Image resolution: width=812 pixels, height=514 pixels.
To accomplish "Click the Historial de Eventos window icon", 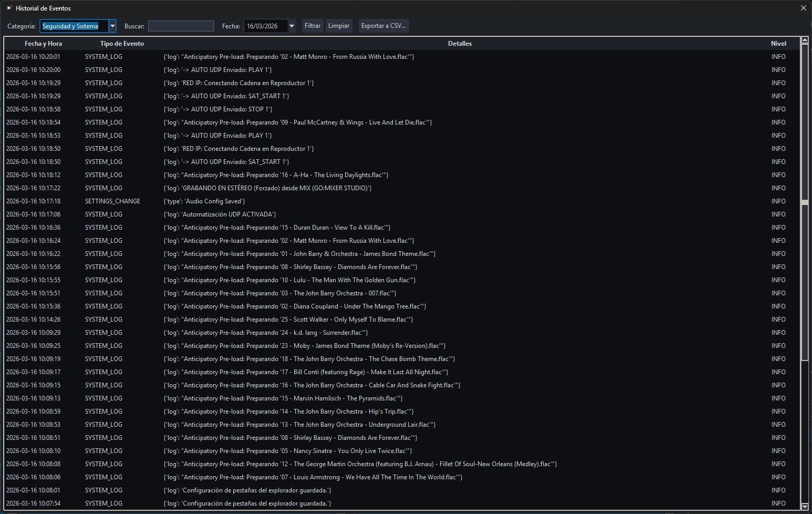I will point(9,8).
